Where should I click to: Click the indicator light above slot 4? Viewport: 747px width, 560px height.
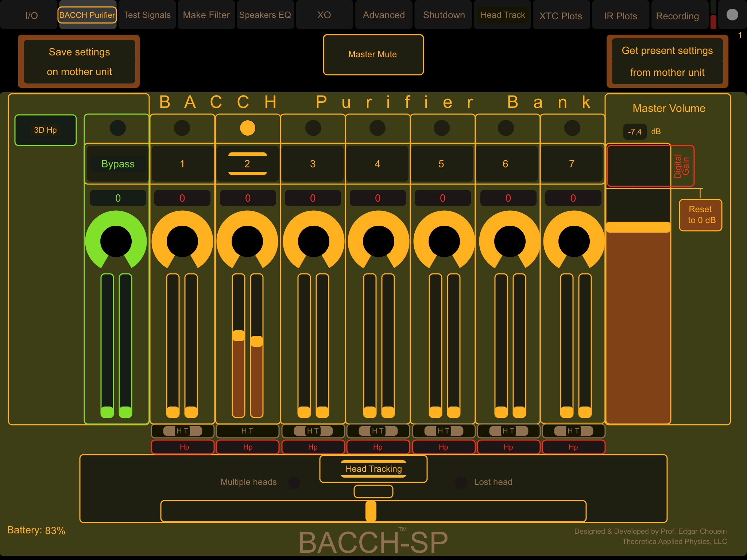point(378,128)
